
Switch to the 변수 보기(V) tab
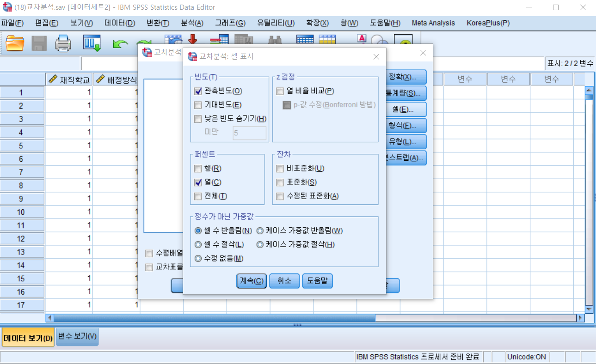(x=77, y=337)
